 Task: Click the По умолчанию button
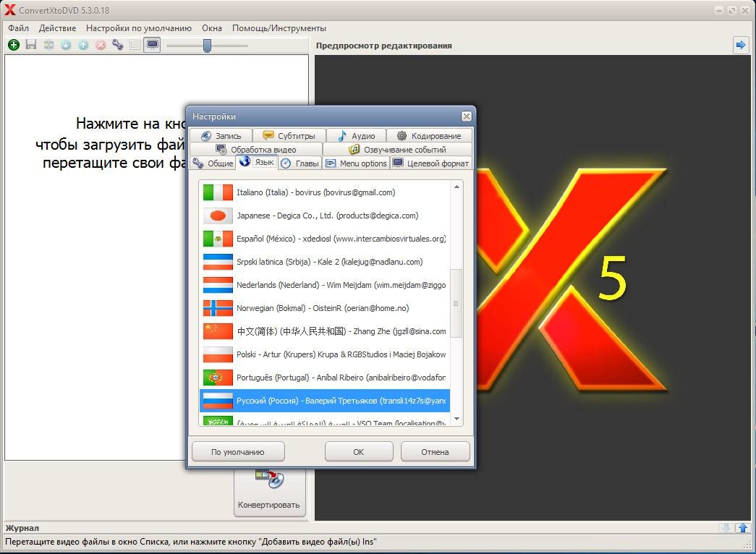(x=238, y=452)
